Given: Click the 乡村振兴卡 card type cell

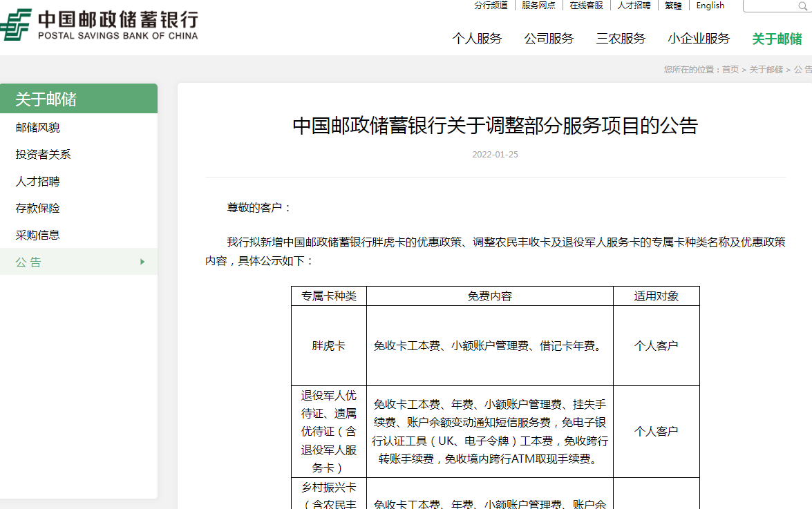Looking at the screenshot, I should tap(329, 494).
